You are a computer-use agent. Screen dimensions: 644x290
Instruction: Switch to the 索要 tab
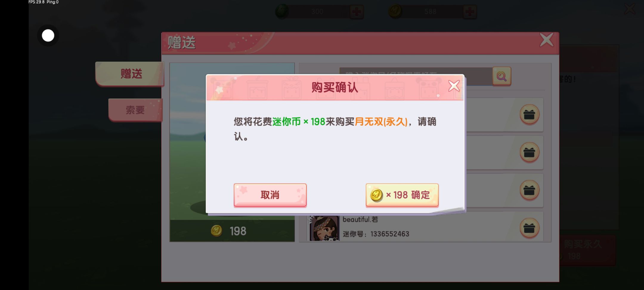tap(136, 110)
